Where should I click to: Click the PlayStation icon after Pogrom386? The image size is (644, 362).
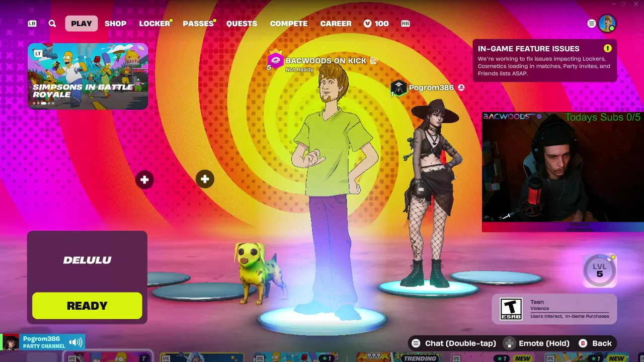click(x=461, y=87)
